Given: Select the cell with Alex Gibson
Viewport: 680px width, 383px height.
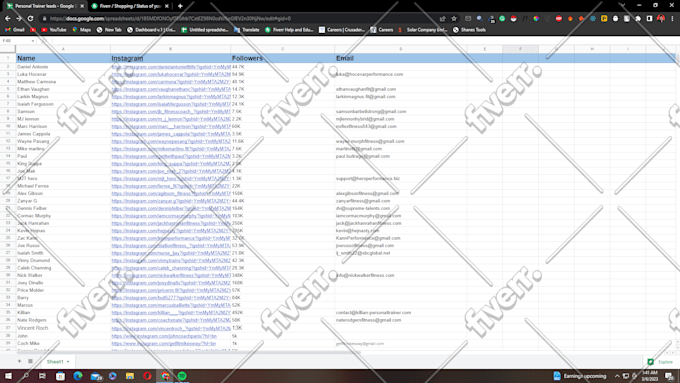Looking at the screenshot, I should [63, 193].
